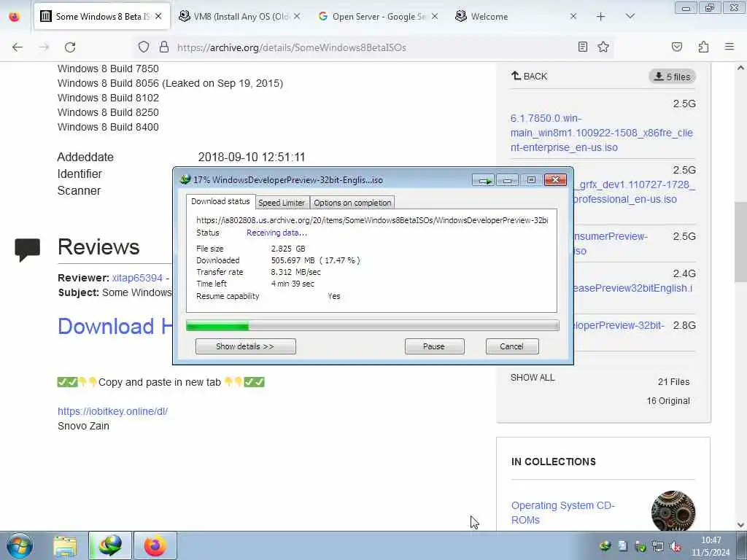Click 'Windows 8 Build 8102' text

point(108,98)
